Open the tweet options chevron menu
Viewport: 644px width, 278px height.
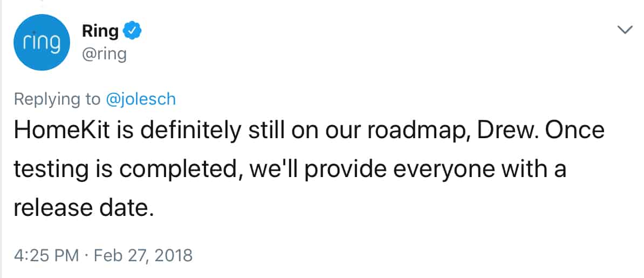coord(624,31)
